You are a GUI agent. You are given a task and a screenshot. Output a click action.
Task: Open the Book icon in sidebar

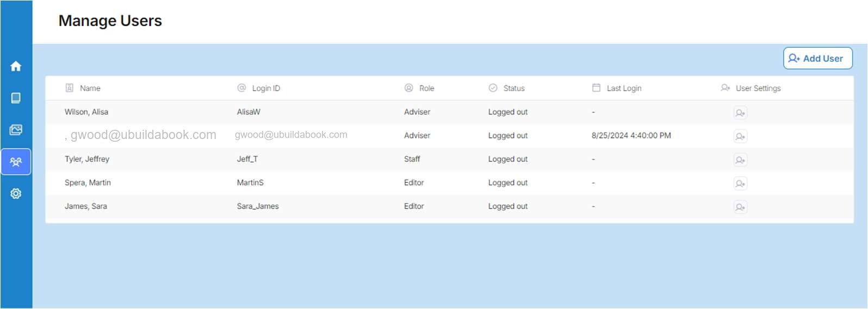point(16,98)
